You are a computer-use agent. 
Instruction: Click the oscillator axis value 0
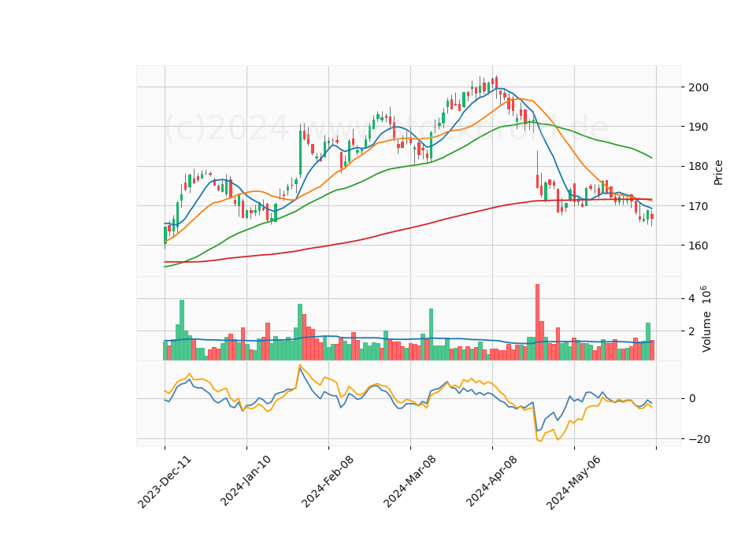tap(692, 398)
